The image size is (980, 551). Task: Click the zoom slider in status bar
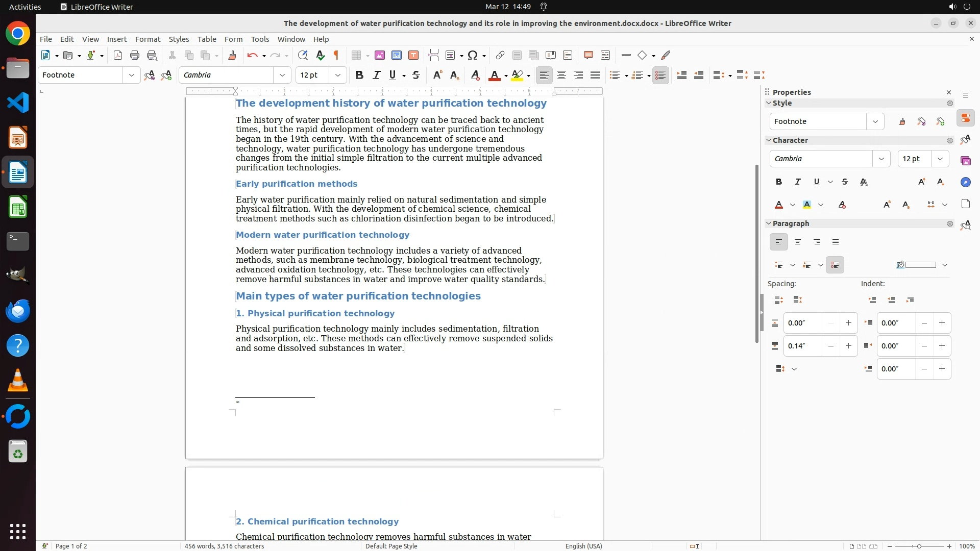(x=919, y=546)
